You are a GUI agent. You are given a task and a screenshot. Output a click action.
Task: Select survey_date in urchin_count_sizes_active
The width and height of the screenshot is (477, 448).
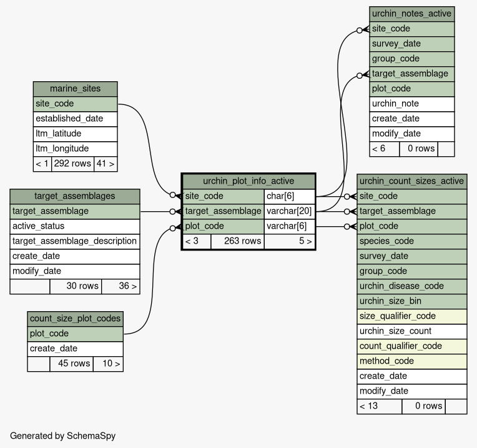click(x=412, y=256)
